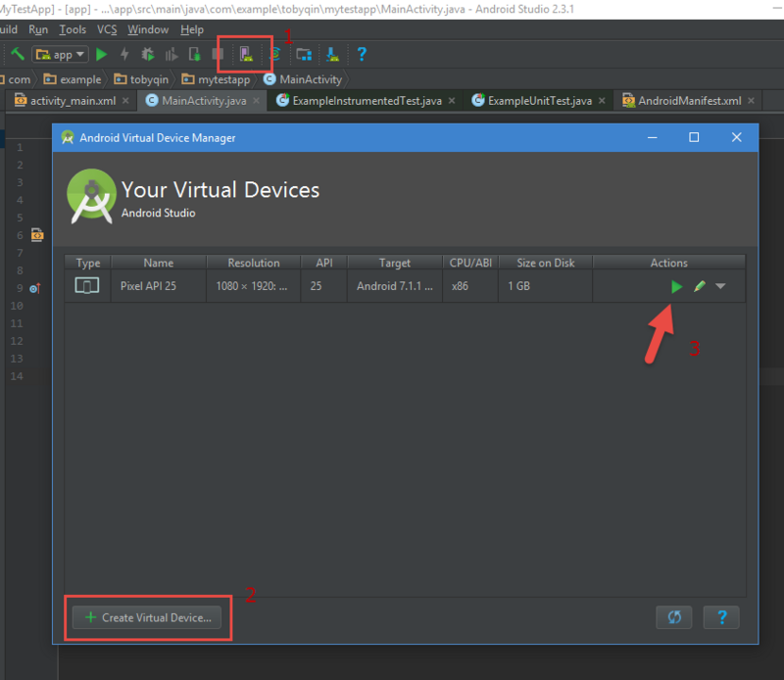Viewport: 784px width, 680px height.
Task: Click the override gutter icon on line 9
Action: pyautogui.click(x=34, y=288)
